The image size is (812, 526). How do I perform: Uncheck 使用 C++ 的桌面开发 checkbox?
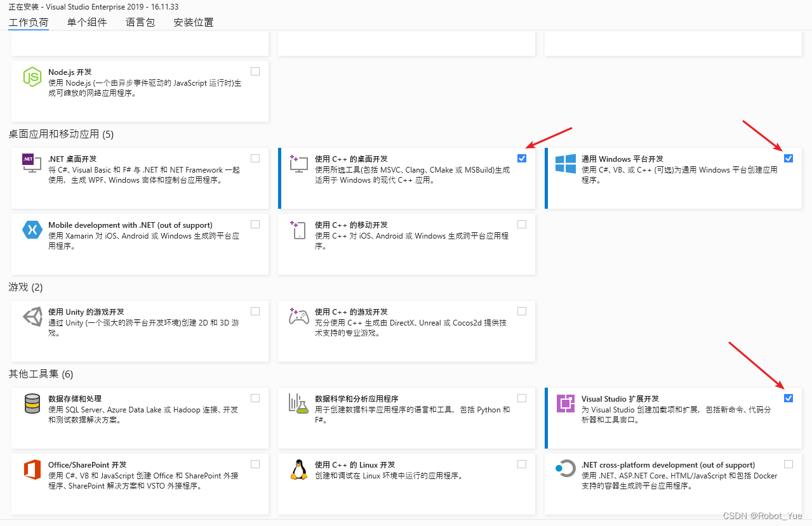522,158
